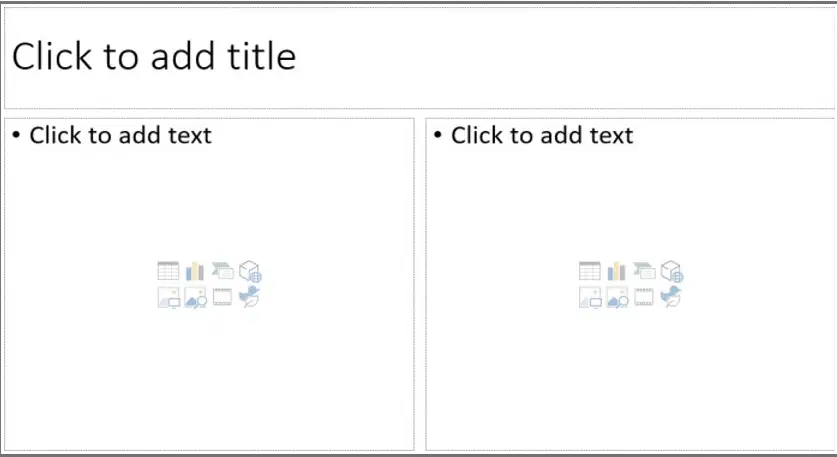
Task: Insert icons graphic in left placeholder
Action: click(249, 297)
